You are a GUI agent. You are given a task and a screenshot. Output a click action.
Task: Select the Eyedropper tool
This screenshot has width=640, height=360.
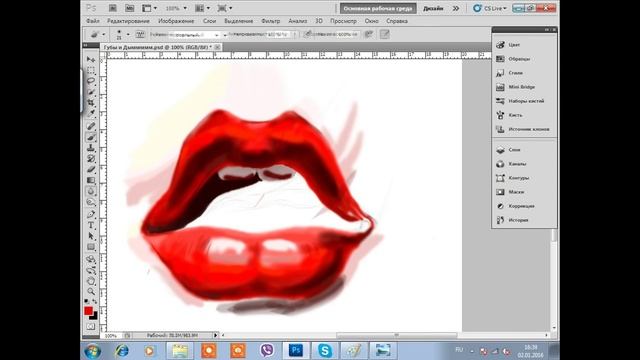(x=91, y=113)
